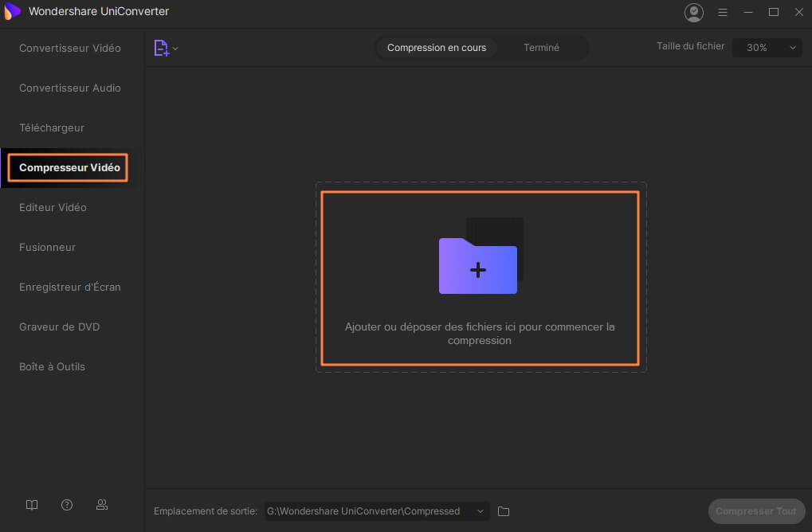Screen dimensions: 812x532
Task: Open the 30% file size dropdown
Action: (x=767, y=48)
